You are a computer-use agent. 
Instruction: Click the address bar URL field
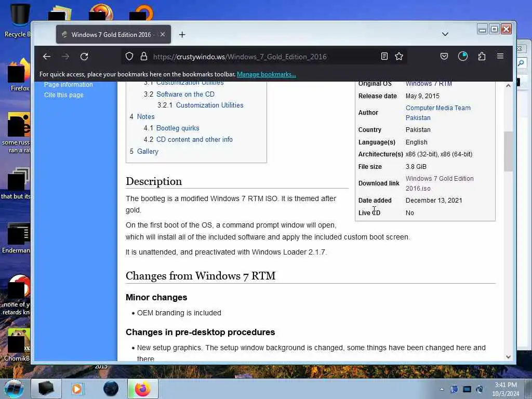pyautogui.click(x=264, y=57)
